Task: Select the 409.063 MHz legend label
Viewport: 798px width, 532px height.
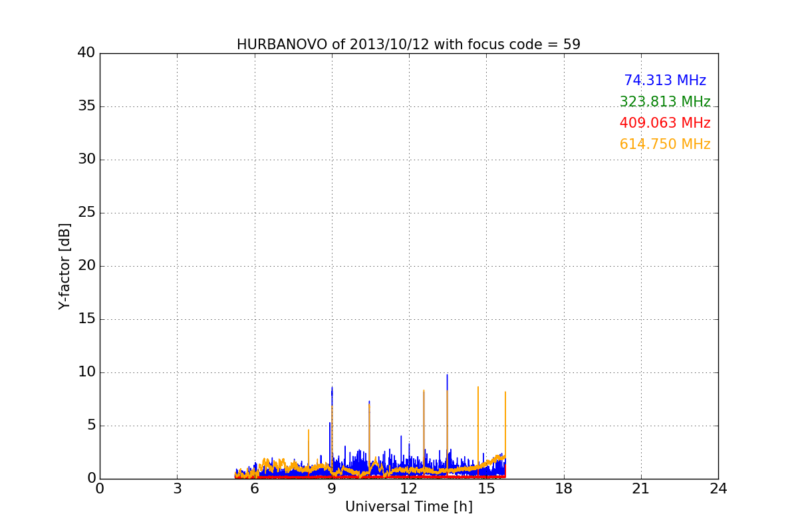Action: coord(665,123)
